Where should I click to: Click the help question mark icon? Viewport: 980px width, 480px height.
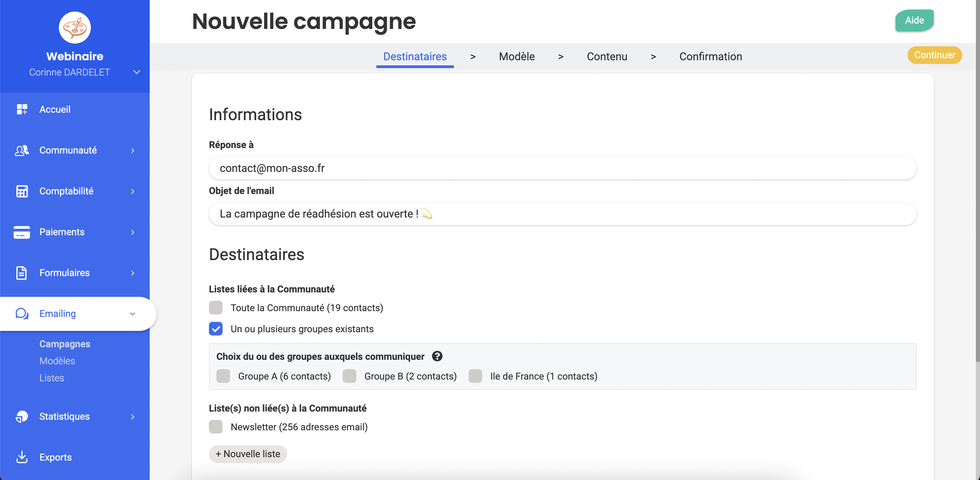pyautogui.click(x=437, y=356)
